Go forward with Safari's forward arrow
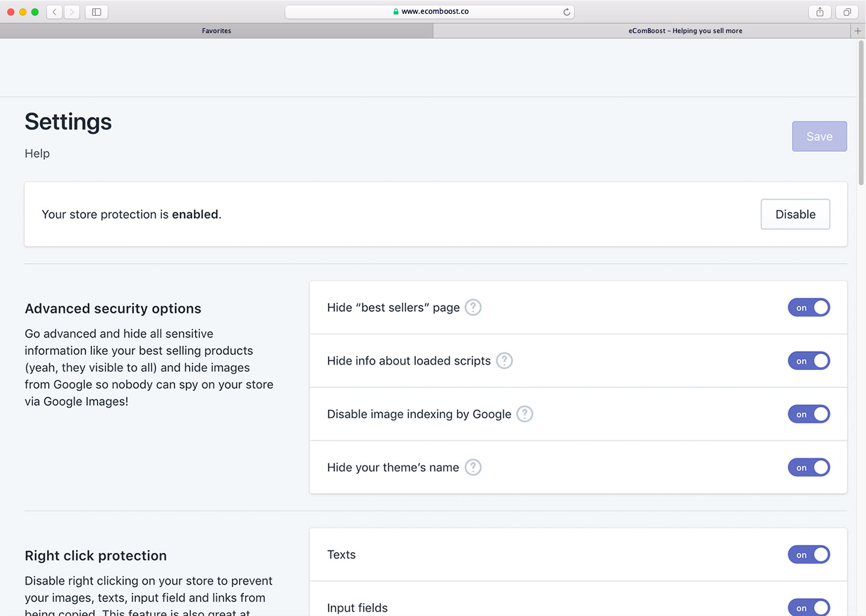The height and width of the screenshot is (616, 866). coord(72,11)
